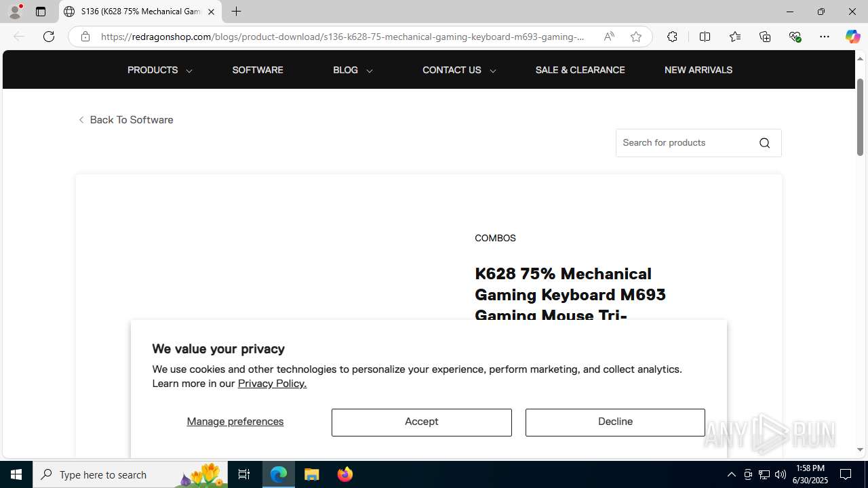
Task: Open the Windows Start menu
Action: [16, 474]
